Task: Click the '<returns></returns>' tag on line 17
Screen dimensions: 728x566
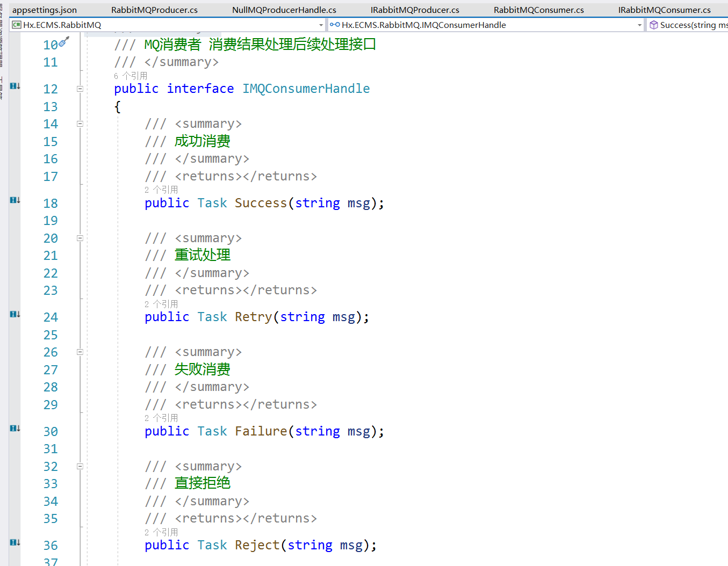Action: [x=246, y=176]
